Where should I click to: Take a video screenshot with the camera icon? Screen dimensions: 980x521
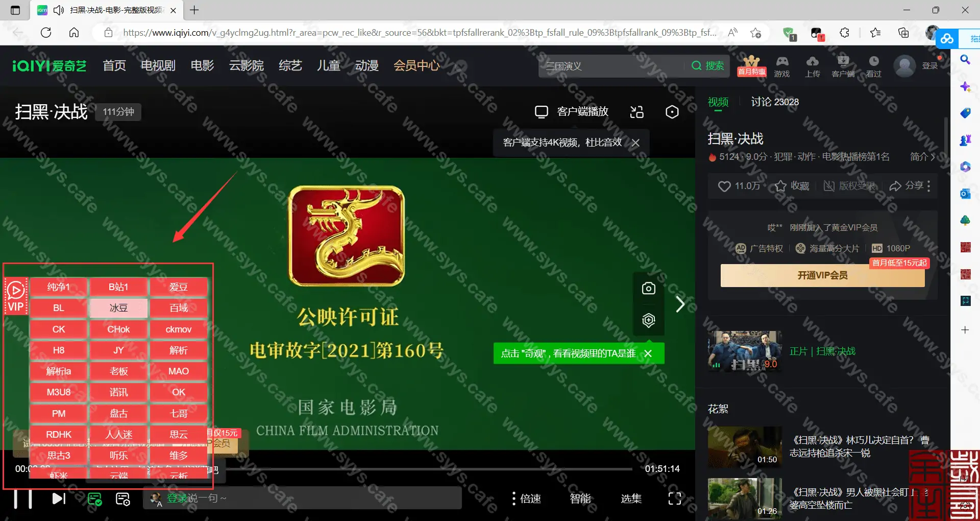[648, 288]
